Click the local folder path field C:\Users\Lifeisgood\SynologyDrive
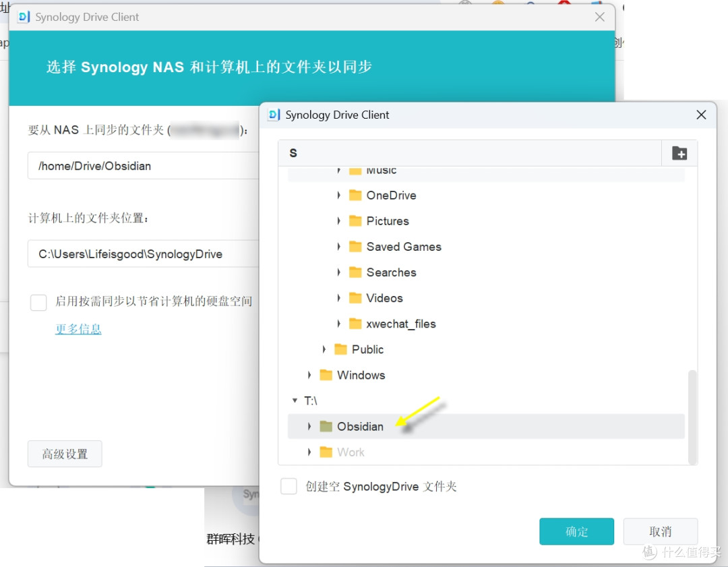The height and width of the screenshot is (567, 728). [x=143, y=254]
